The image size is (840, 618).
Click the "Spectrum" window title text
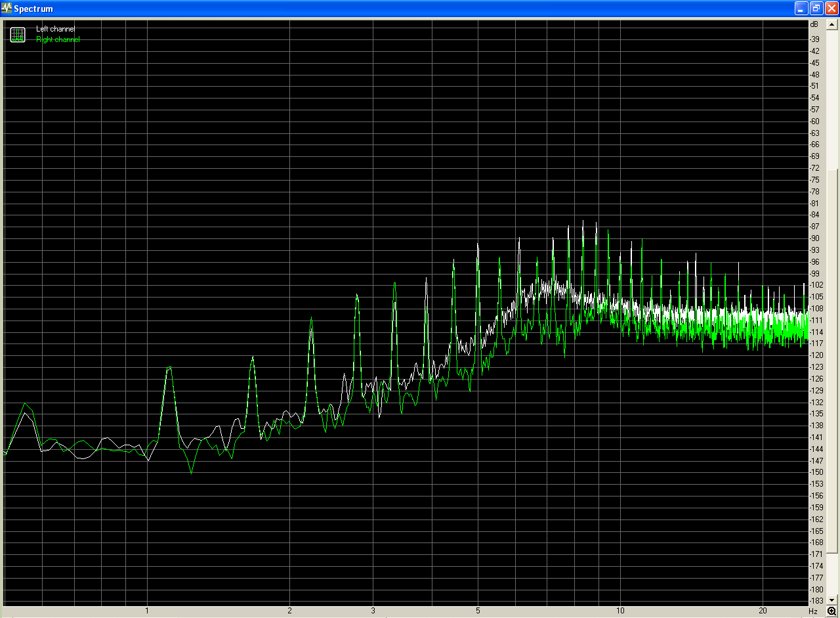pyautogui.click(x=33, y=9)
